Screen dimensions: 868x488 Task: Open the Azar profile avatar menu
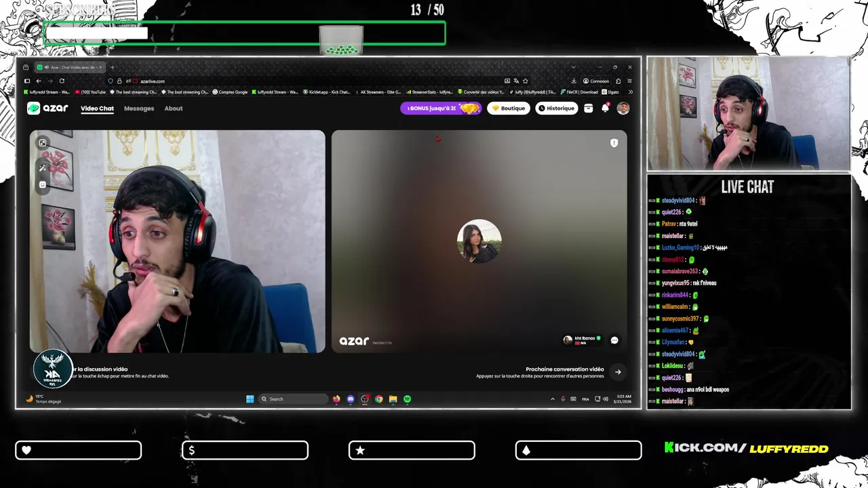[x=623, y=108]
